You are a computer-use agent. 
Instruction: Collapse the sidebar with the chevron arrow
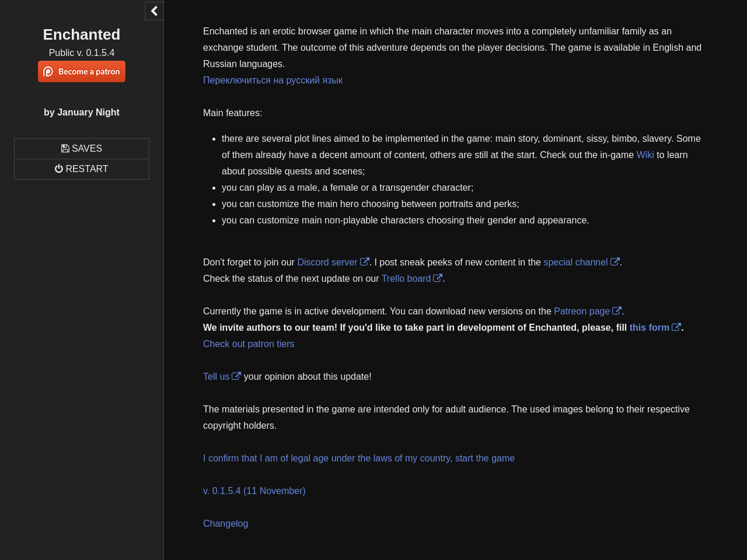click(x=154, y=11)
